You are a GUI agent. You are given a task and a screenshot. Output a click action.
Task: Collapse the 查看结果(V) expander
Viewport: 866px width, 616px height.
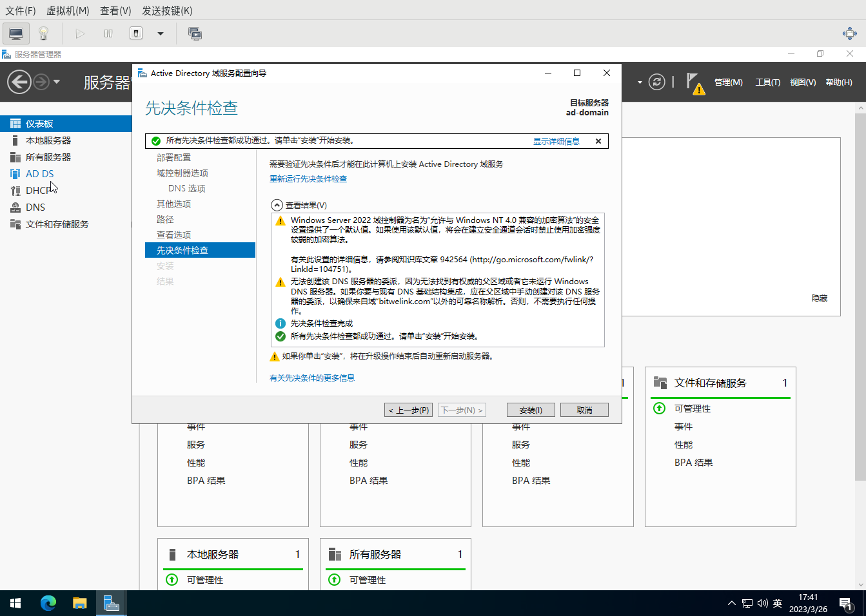pyautogui.click(x=277, y=205)
